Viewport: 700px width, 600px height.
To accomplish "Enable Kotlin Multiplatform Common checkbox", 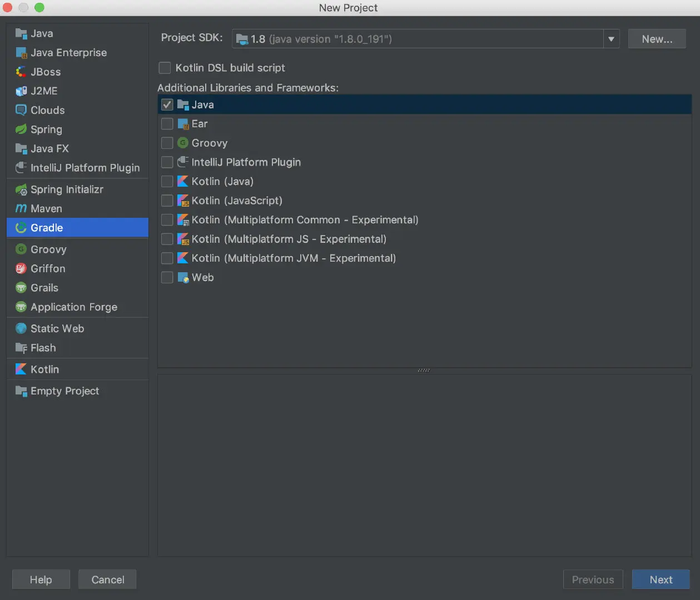I will point(167,220).
